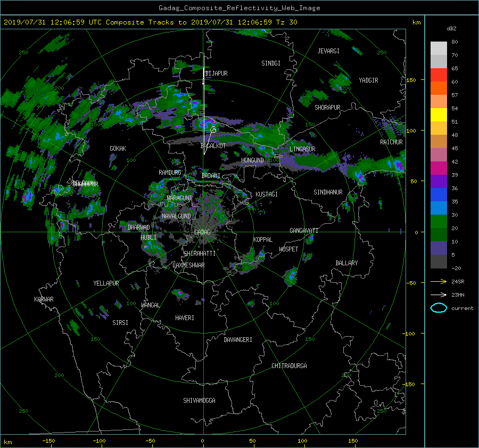Click the RAMDURG city label
Screen dimensions: 479x448
[170, 173]
